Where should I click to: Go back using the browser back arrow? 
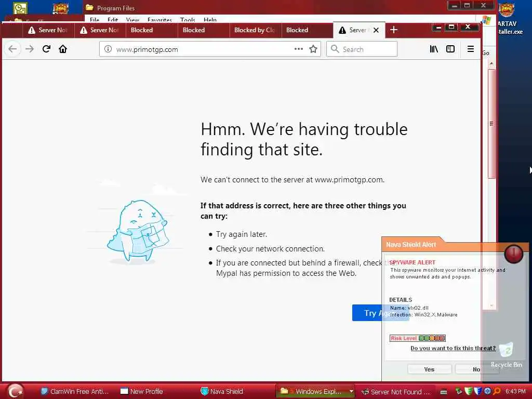tap(12, 49)
